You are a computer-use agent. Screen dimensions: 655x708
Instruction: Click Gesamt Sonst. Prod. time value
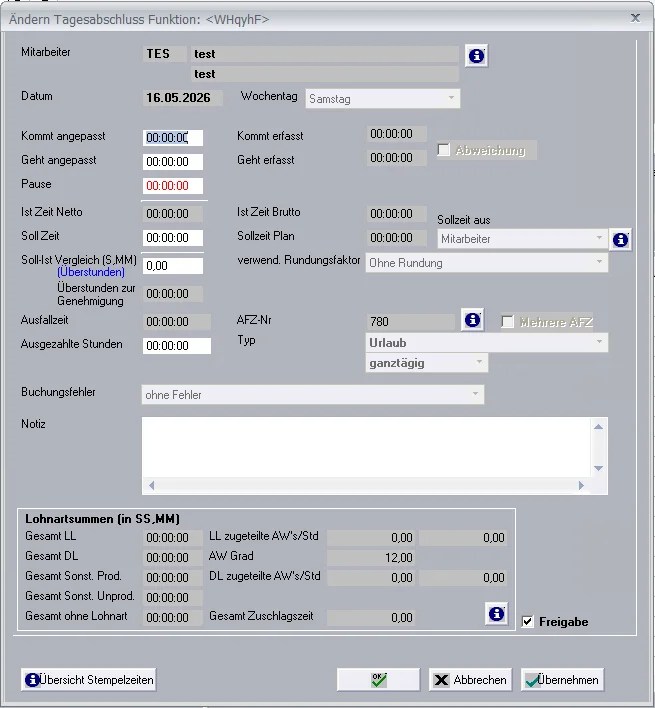(x=173, y=578)
